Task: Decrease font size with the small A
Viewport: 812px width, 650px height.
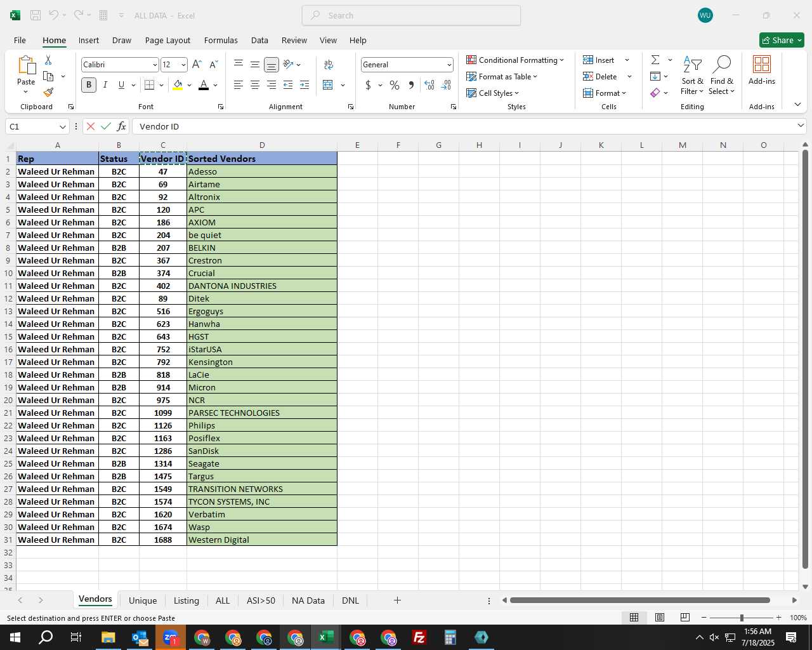Action: tap(214, 65)
